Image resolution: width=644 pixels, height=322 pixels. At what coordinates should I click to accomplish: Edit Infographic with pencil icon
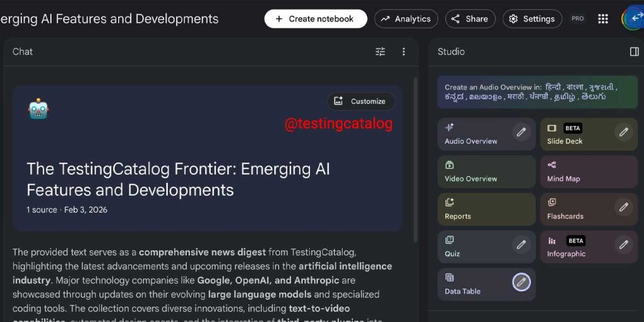click(623, 245)
